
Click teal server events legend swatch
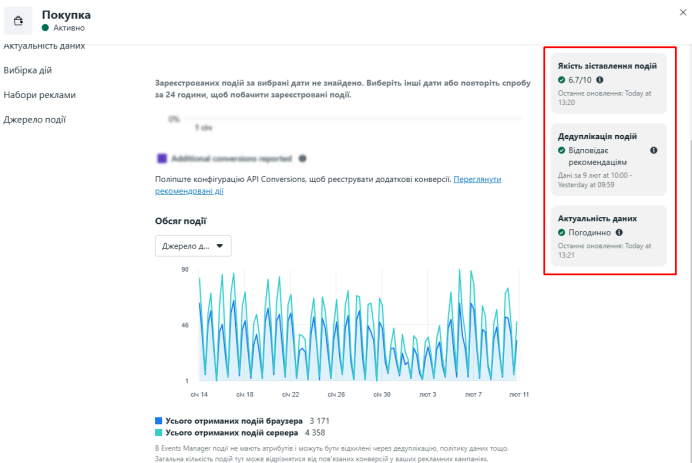[158, 433]
